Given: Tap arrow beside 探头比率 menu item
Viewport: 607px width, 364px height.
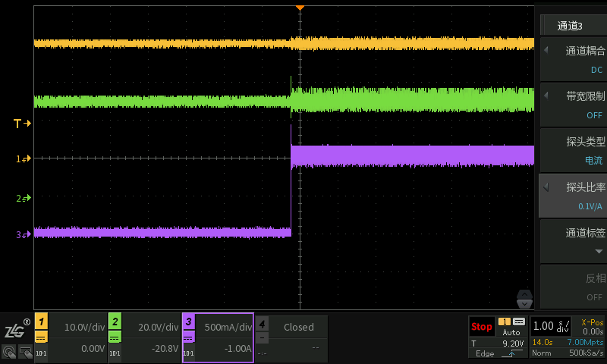Looking at the screenshot, I should pyautogui.click(x=546, y=187).
